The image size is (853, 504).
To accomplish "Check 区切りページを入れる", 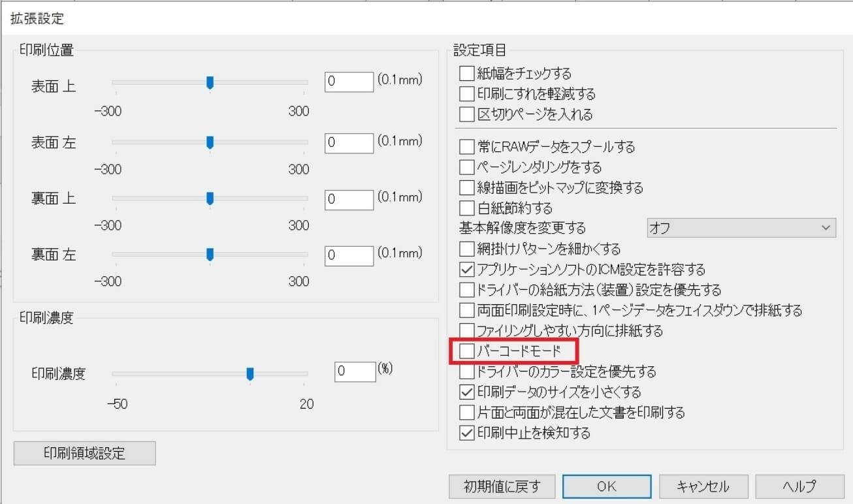I will click(x=466, y=114).
